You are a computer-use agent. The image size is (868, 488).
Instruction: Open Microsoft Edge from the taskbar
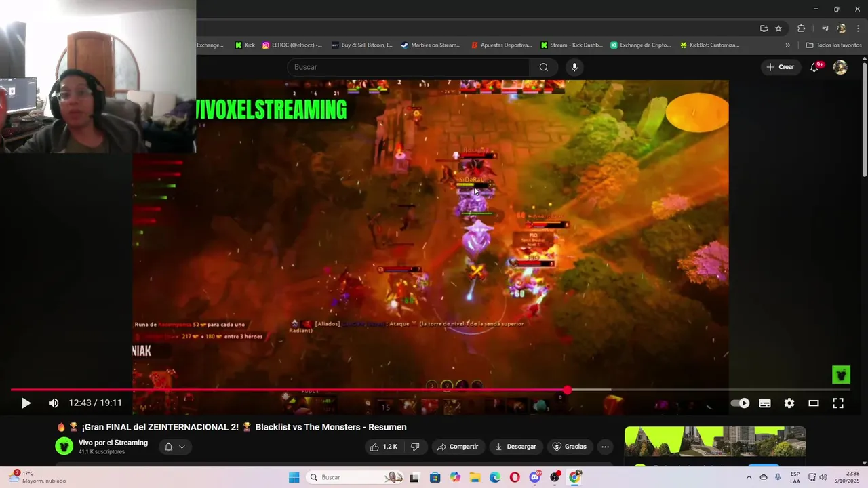pyautogui.click(x=495, y=477)
